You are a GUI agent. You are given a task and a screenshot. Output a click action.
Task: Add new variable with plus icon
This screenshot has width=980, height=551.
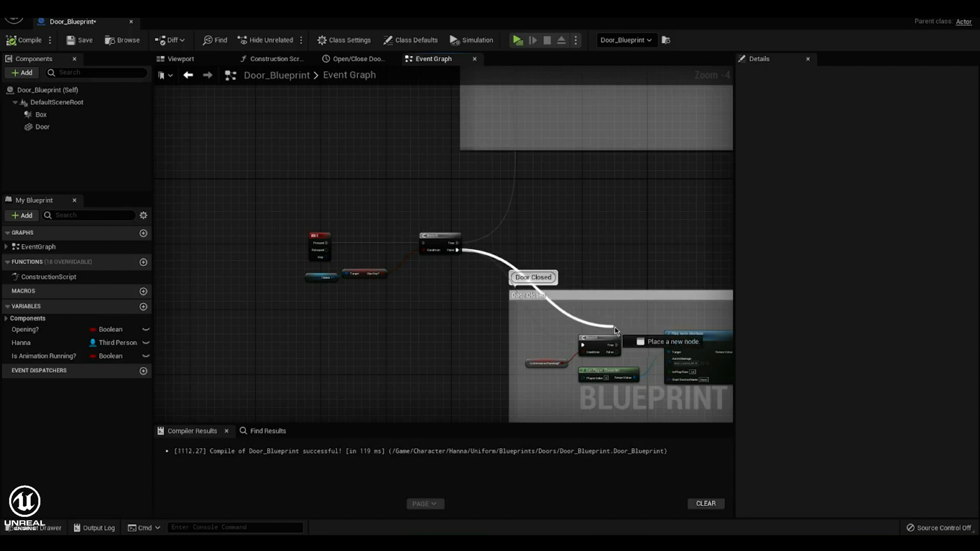pos(143,307)
